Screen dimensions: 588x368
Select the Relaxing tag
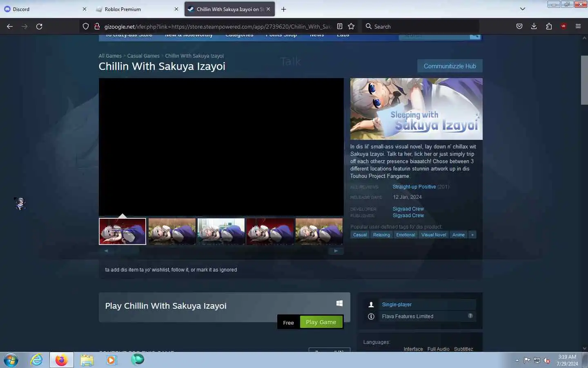pyautogui.click(x=381, y=235)
